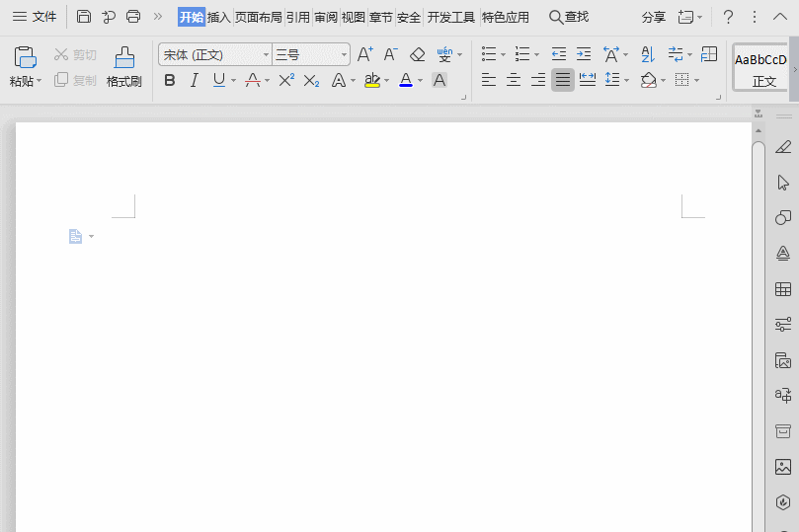The image size is (799, 532).
Task: Apply superscript X² formatting
Action: pyautogui.click(x=286, y=80)
